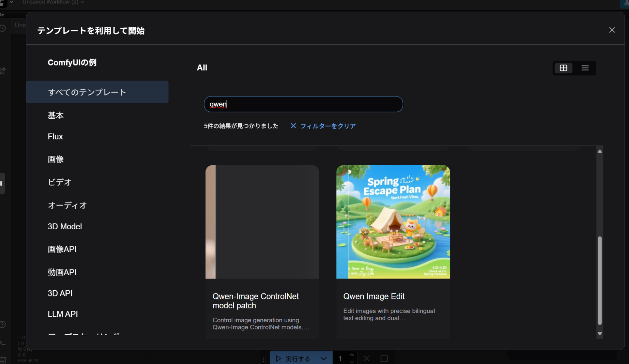Select the LLM API category
This screenshot has width=629, height=364.
(x=62, y=314)
